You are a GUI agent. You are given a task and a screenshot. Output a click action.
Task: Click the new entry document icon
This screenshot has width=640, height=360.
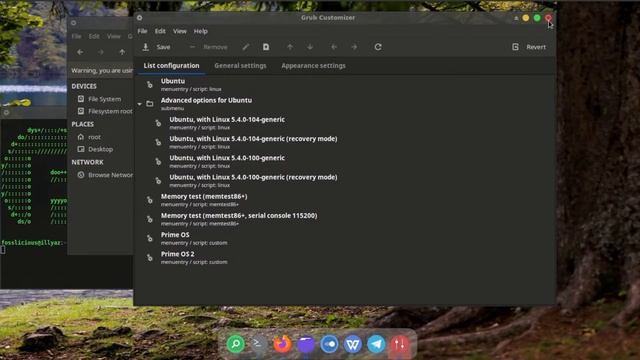click(x=266, y=47)
